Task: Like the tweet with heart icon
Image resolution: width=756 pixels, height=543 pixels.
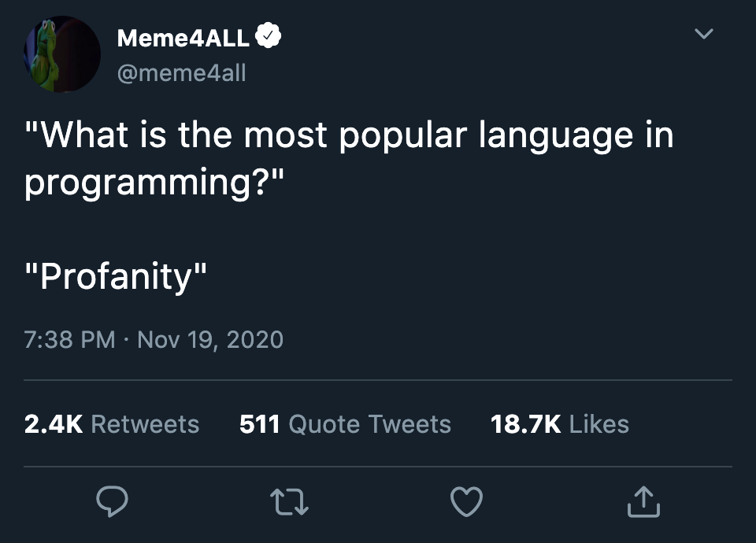Action: 466,501
